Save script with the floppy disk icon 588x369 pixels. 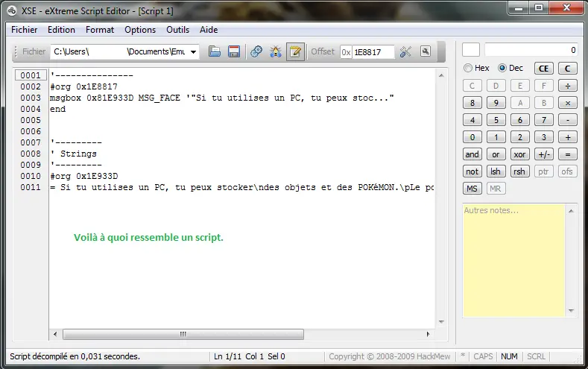coord(234,51)
